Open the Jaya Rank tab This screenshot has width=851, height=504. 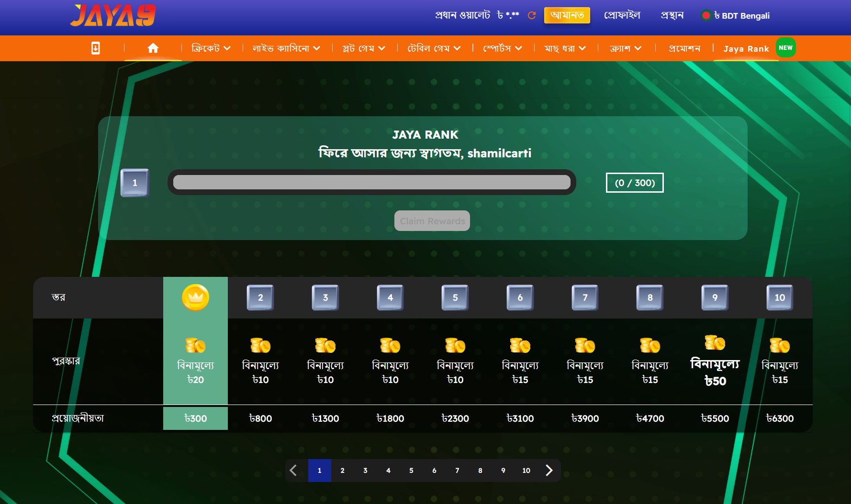coord(746,49)
